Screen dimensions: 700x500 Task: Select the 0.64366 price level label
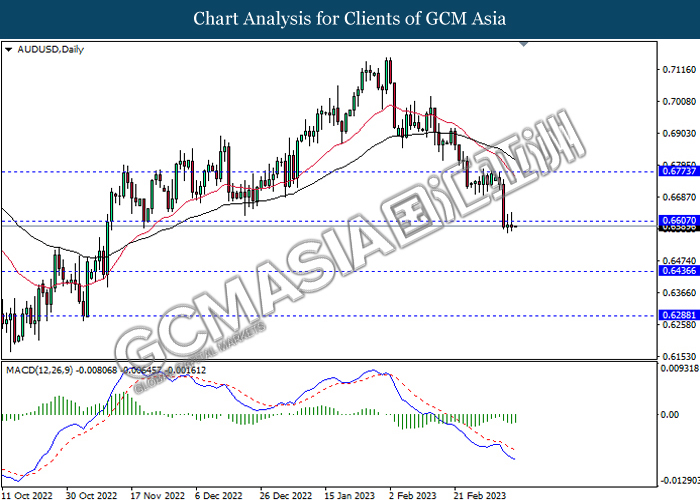point(679,271)
